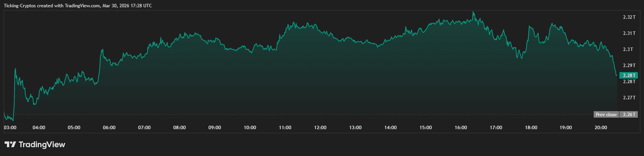
Task: Click the 16:00 time axis label
Action: click(461, 128)
